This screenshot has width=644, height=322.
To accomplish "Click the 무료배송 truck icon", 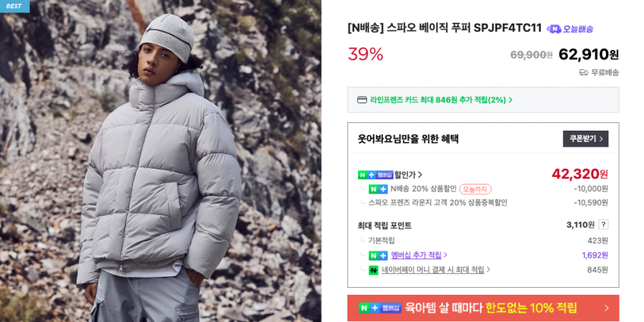I will (x=583, y=73).
